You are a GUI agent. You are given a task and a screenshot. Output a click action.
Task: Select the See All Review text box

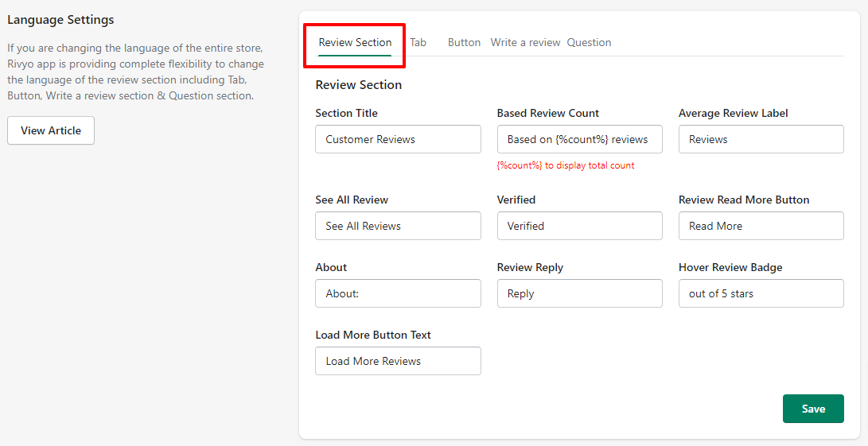click(398, 226)
